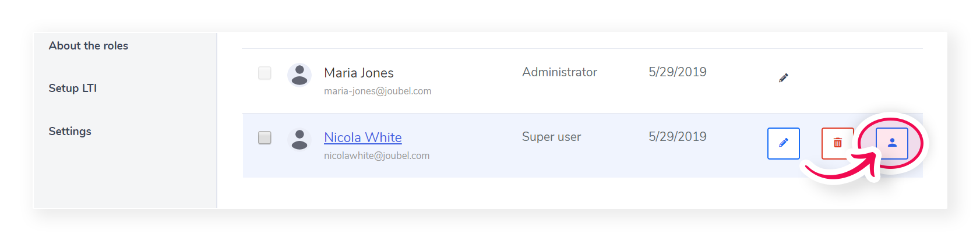Open Settings in the sidebar

click(70, 132)
